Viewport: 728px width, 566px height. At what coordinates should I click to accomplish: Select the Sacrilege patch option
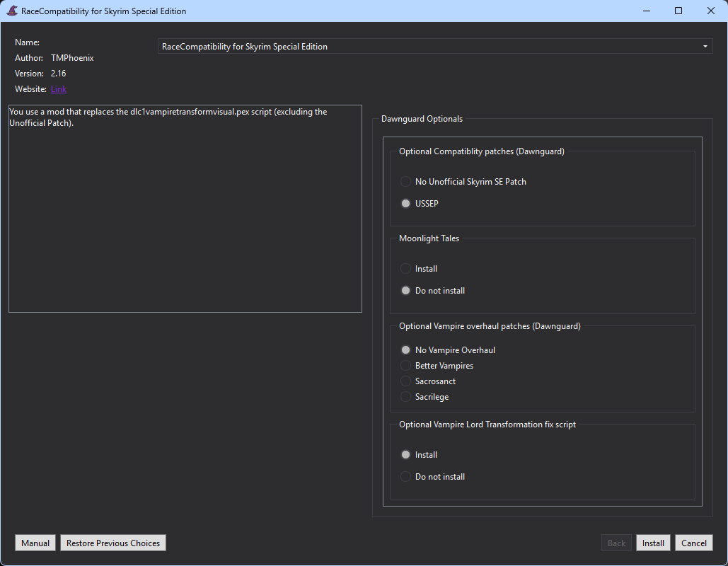[x=424, y=397]
